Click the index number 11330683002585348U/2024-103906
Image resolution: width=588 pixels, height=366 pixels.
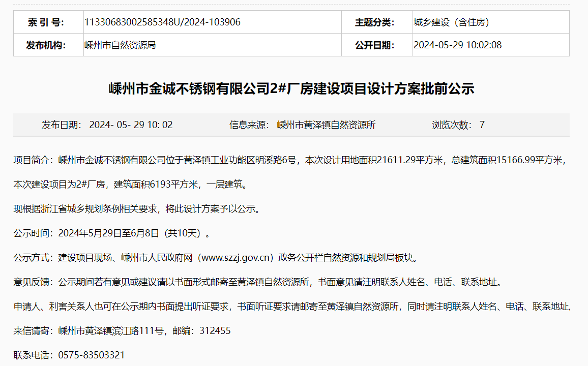point(162,22)
